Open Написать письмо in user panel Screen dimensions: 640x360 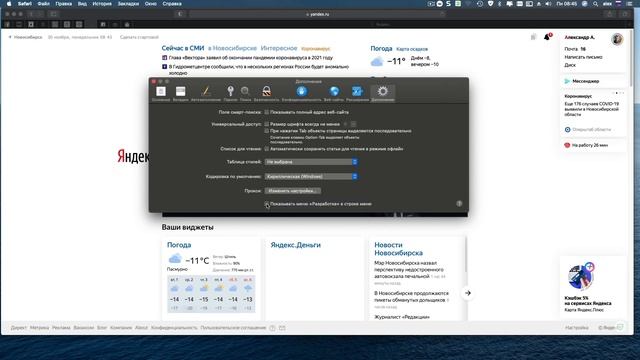(x=583, y=57)
